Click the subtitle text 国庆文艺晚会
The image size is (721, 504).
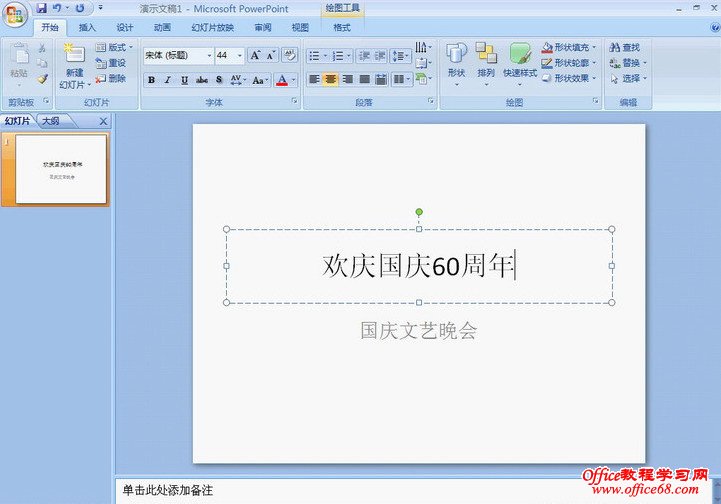click(x=418, y=331)
